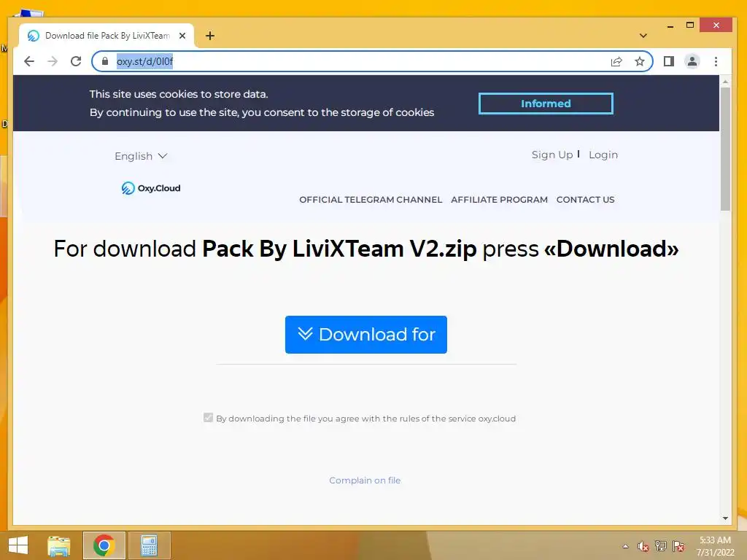747x560 pixels.
Task: Accept cookies with the Informed button
Action: pyautogui.click(x=546, y=104)
